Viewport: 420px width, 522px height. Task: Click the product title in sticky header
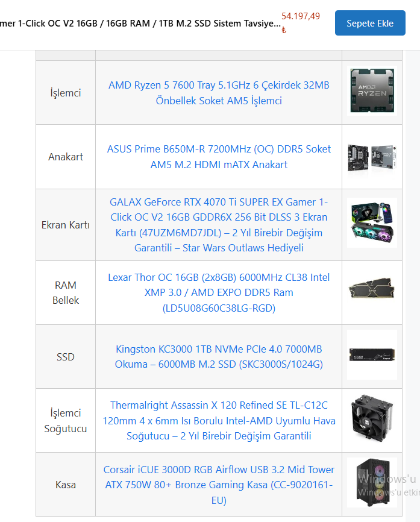pos(140,24)
